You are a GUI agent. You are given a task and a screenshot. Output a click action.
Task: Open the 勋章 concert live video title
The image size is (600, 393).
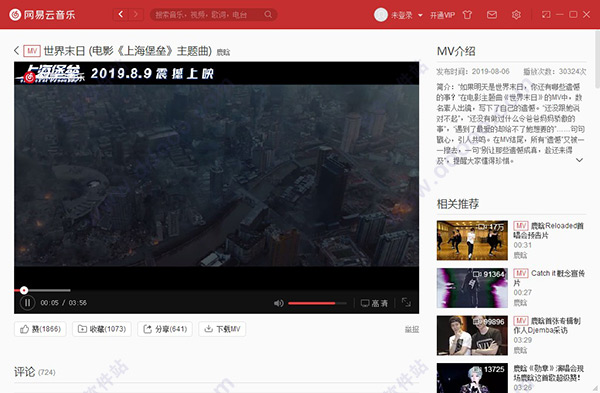pos(548,373)
